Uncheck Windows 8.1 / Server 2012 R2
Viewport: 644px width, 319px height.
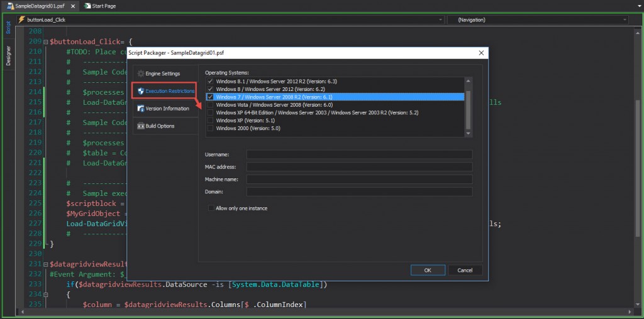click(x=211, y=81)
